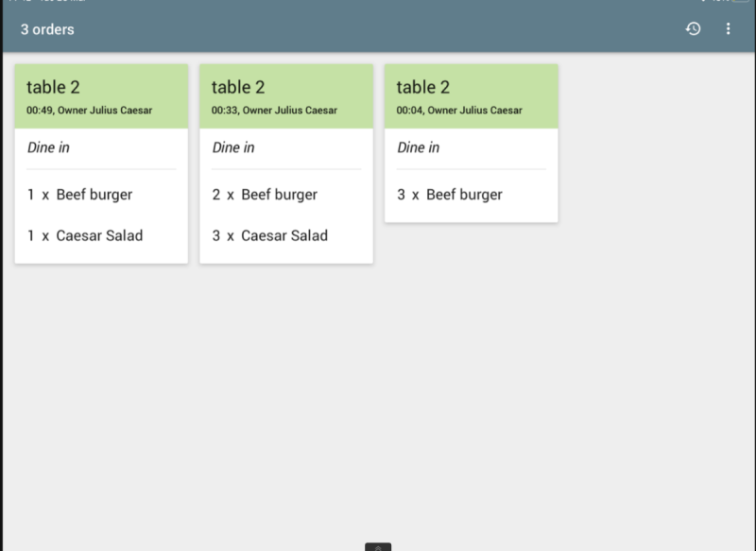The image size is (756, 551).
Task: Click "00:33, Owner Julius Caesar" subtitle
Action: tap(274, 111)
